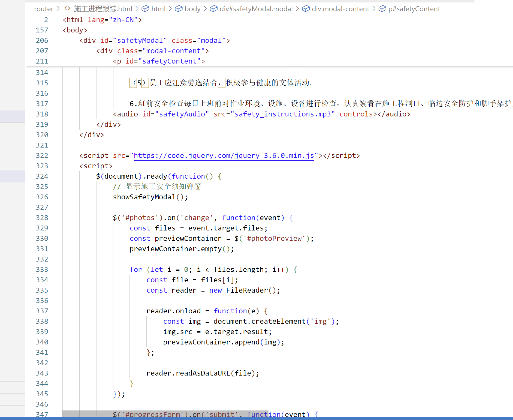
Task: Click the html symbol cube icon in breadcrumbs
Action: tap(145, 9)
